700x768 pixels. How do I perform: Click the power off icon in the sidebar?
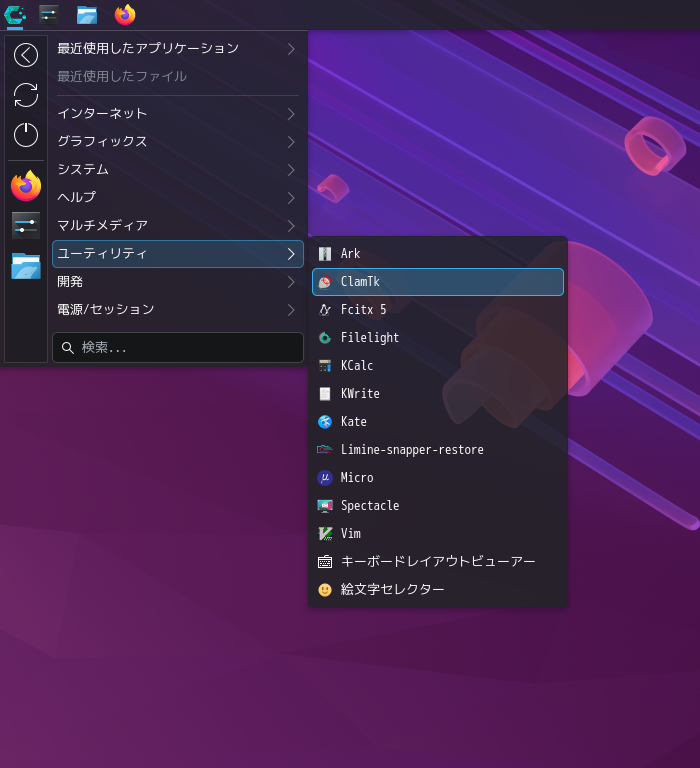26,135
